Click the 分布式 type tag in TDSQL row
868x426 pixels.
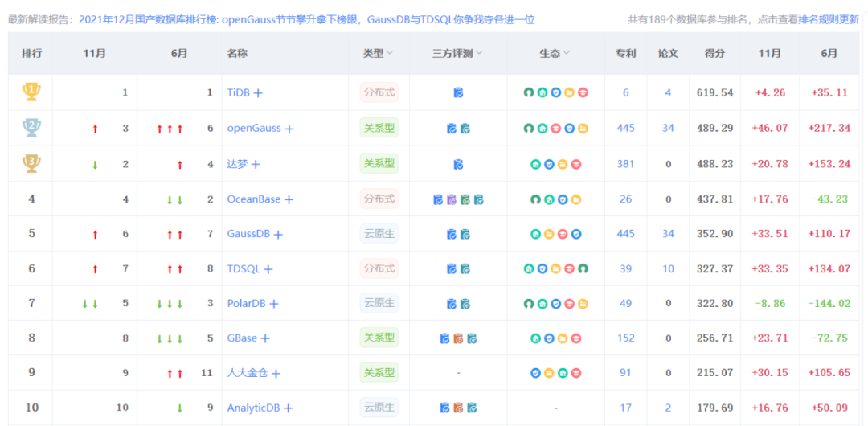click(x=379, y=268)
